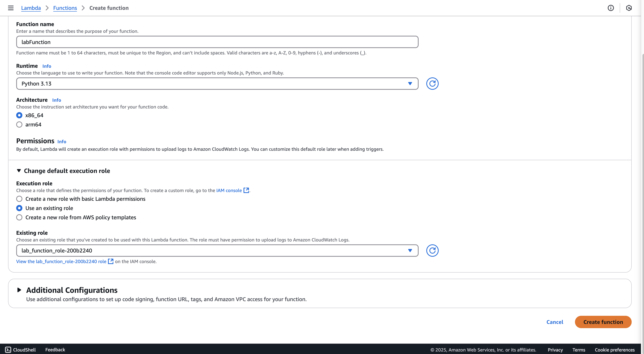Open Feedback in the footer
This screenshot has width=644, height=354.
coord(55,350)
